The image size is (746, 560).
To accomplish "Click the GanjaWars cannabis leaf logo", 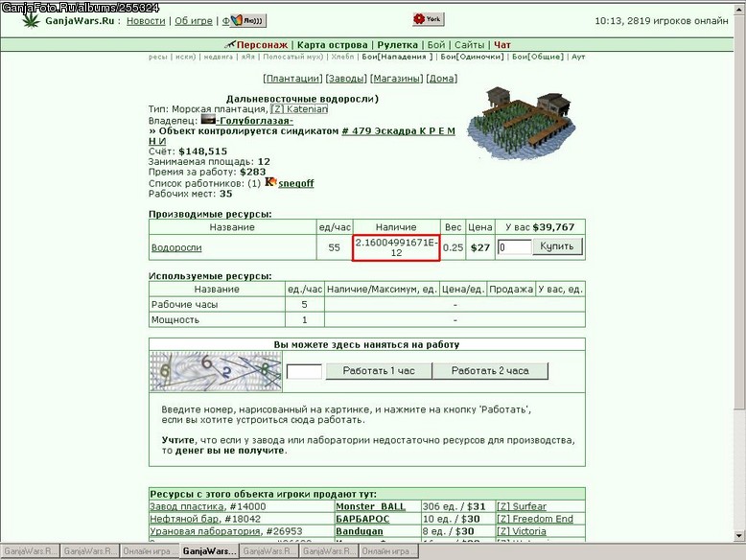I will [x=32, y=20].
